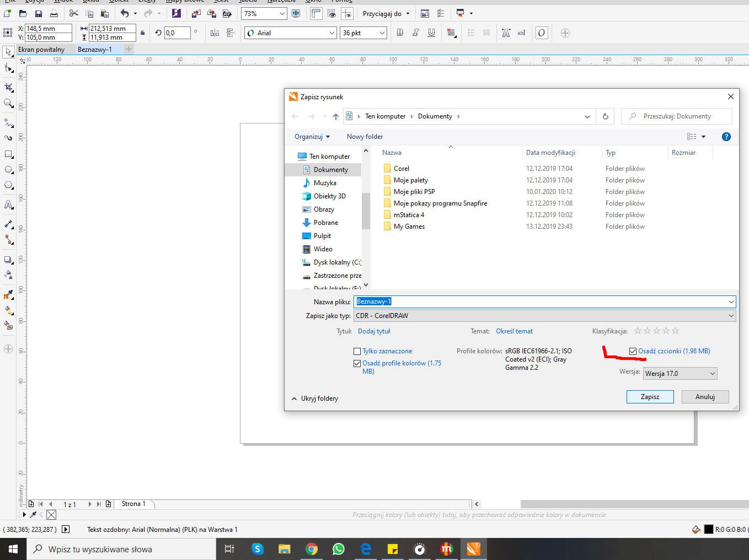Uncheck Osadź profile kolorów checkbox
Viewport: 749px width, 560px height.
pyautogui.click(x=357, y=363)
